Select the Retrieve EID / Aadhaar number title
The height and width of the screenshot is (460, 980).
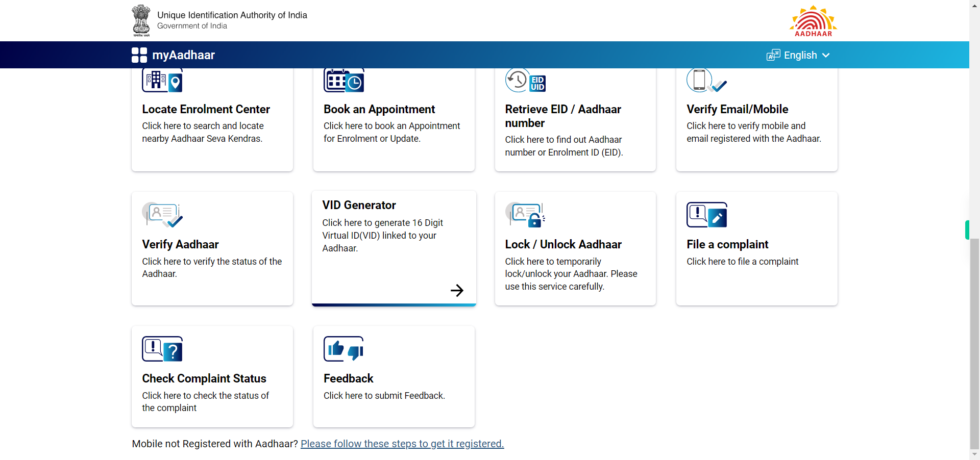pyautogui.click(x=563, y=116)
